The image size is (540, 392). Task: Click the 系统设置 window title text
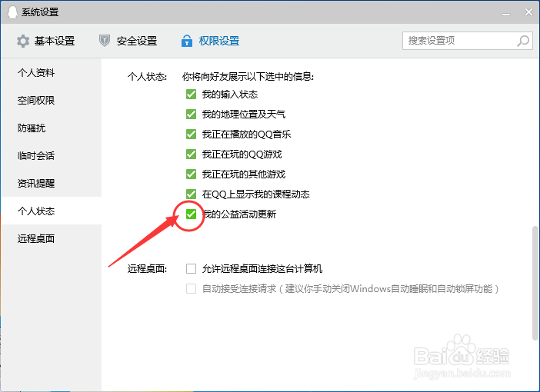(40, 12)
